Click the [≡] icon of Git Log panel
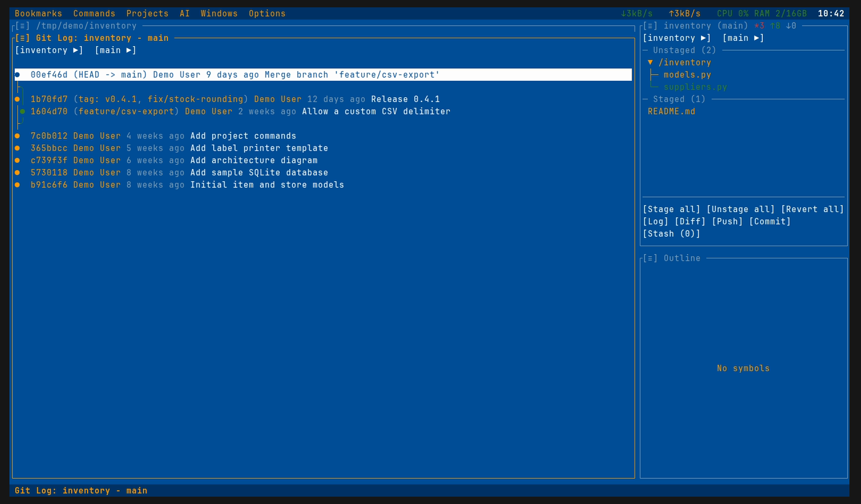Viewport: 861px width, 504px height. coord(23,38)
